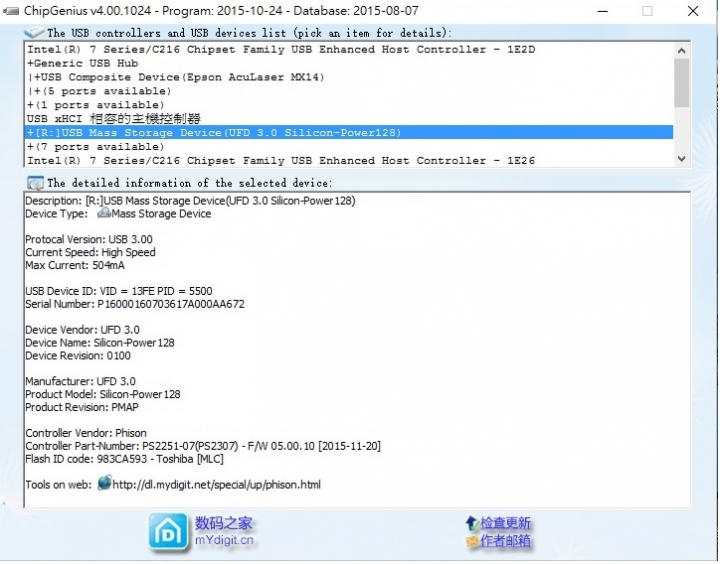Click the author email envelope icon

[x=472, y=541]
